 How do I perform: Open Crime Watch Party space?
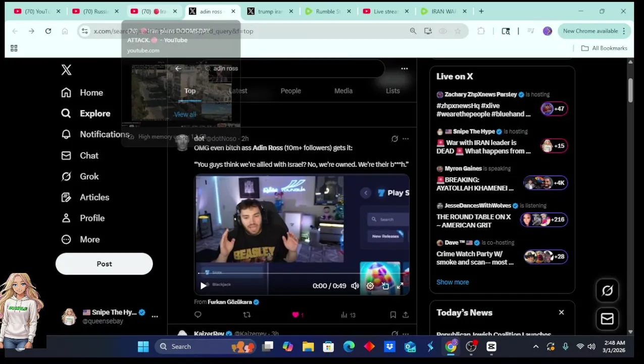pos(502,253)
